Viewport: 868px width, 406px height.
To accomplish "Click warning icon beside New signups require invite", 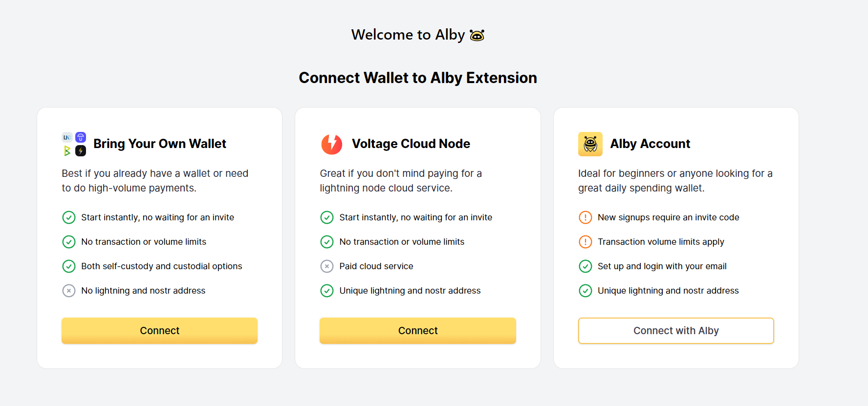I will (x=585, y=217).
